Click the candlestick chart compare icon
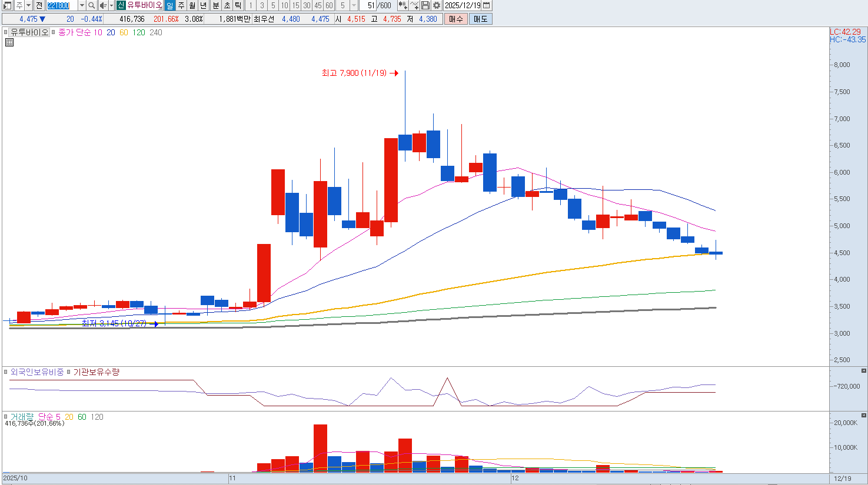 tap(403, 5)
